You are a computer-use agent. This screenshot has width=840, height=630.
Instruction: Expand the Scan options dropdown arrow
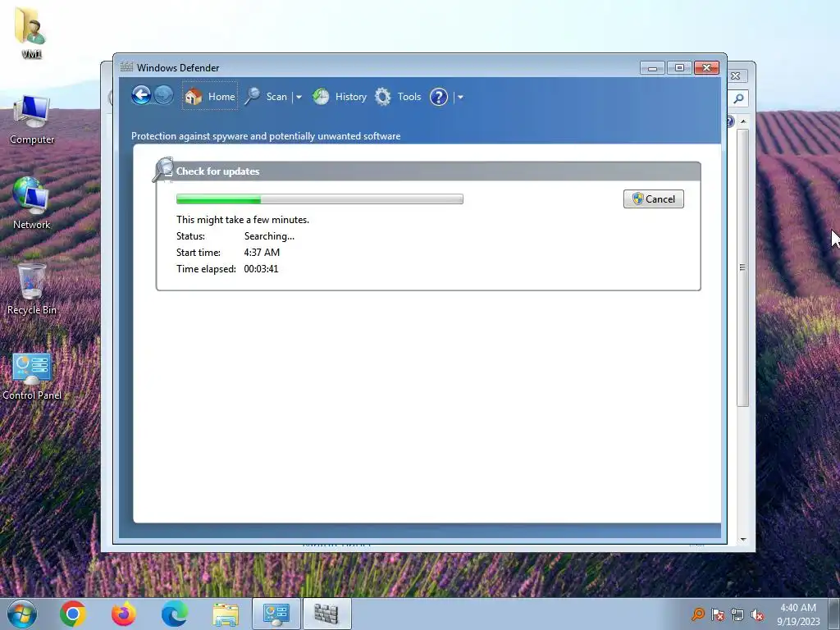pos(299,97)
